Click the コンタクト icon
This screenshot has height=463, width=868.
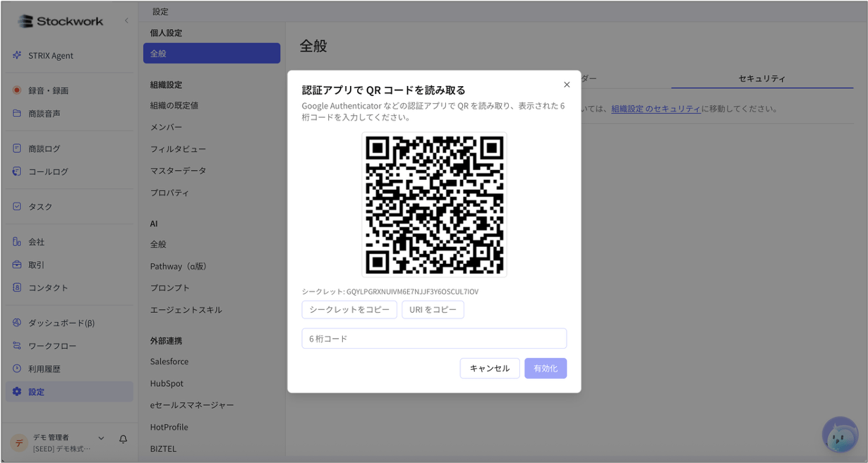[x=17, y=287]
